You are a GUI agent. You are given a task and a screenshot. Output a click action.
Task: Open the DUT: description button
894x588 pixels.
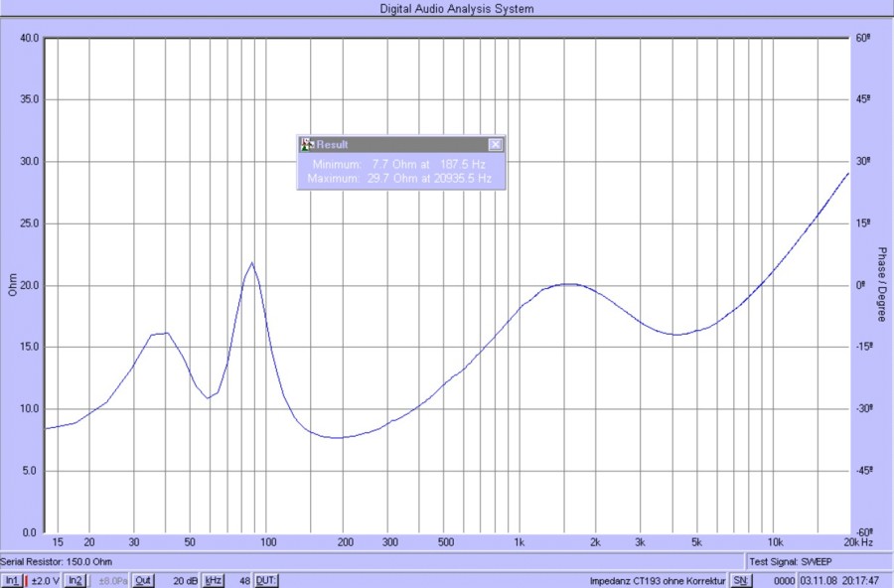pyautogui.click(x=266, y=580)
